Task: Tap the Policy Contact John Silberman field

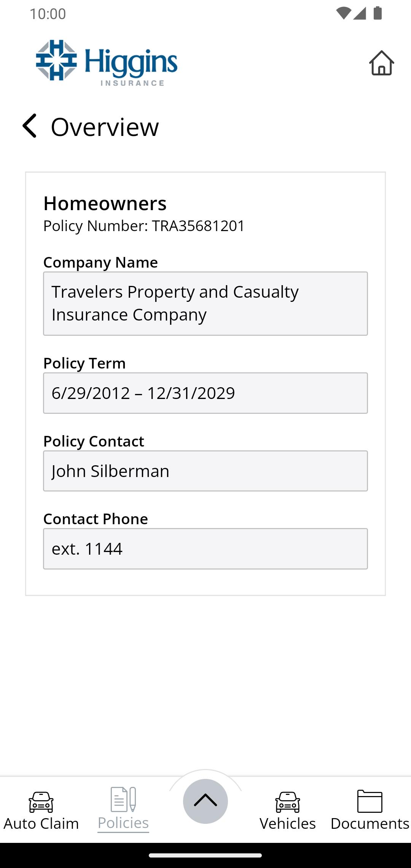Action: (205, 471)
